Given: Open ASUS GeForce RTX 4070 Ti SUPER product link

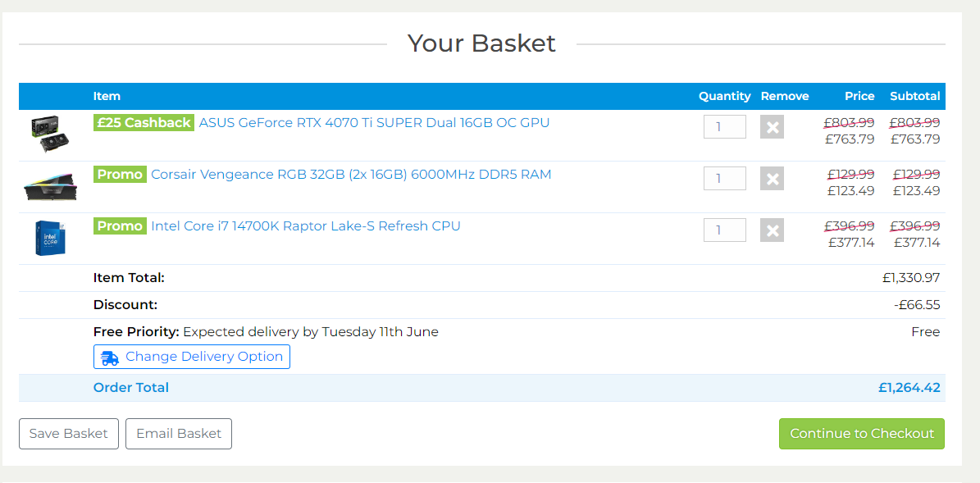Looking at the screenshot, I should coord(374,123).
